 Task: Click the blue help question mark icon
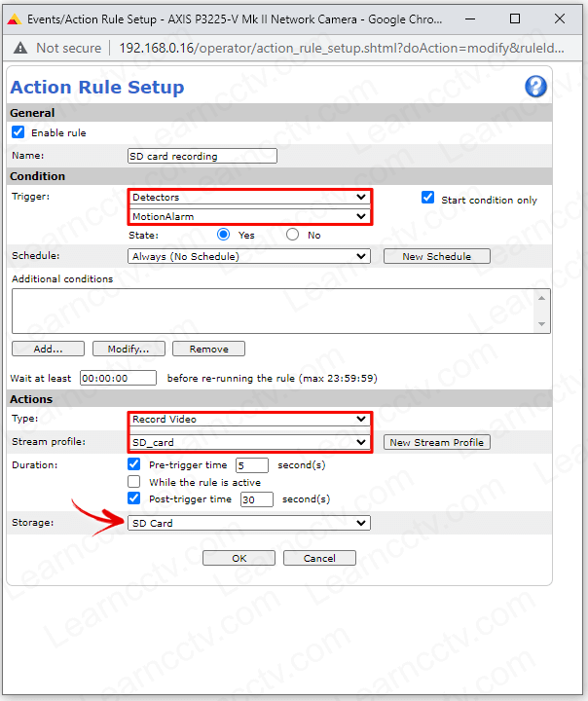(x=535, y=87)
